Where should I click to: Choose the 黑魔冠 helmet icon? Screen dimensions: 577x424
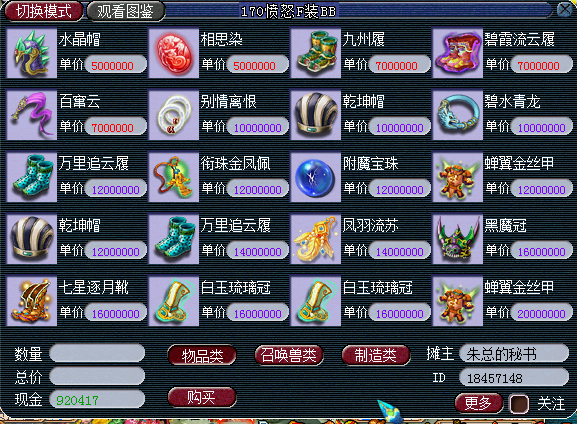pyautogui.click(x=457, y=239)
